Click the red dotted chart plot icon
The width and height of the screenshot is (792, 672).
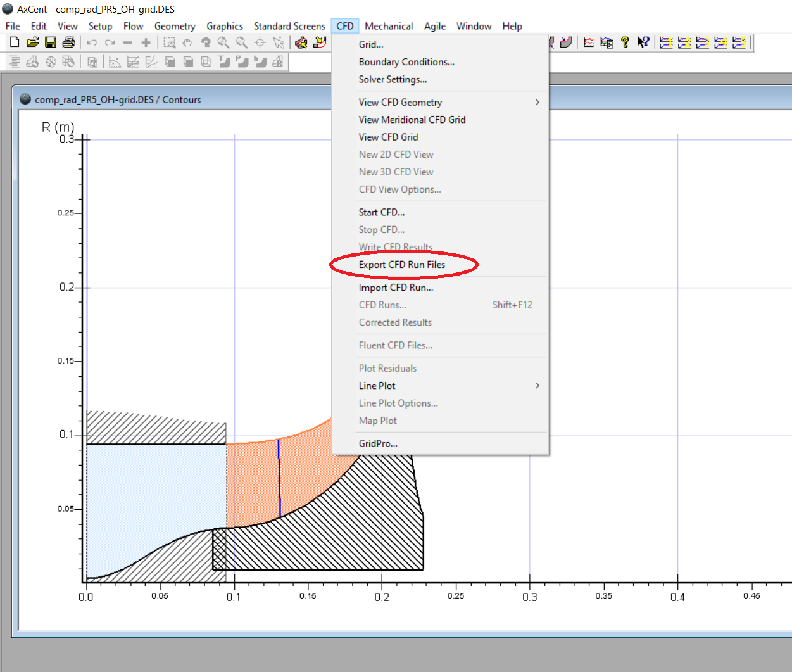pos(589,42)
